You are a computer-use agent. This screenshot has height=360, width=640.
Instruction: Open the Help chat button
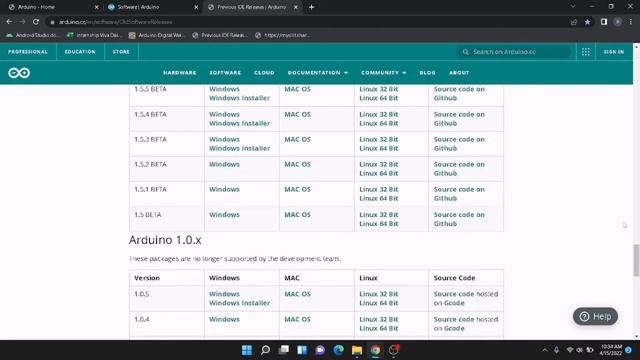(595, 316)
